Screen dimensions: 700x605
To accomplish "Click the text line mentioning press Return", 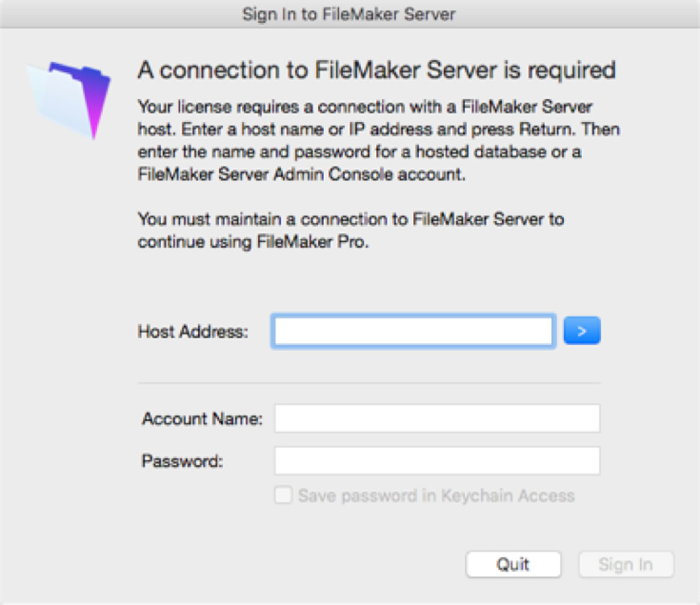I will 379,130.
